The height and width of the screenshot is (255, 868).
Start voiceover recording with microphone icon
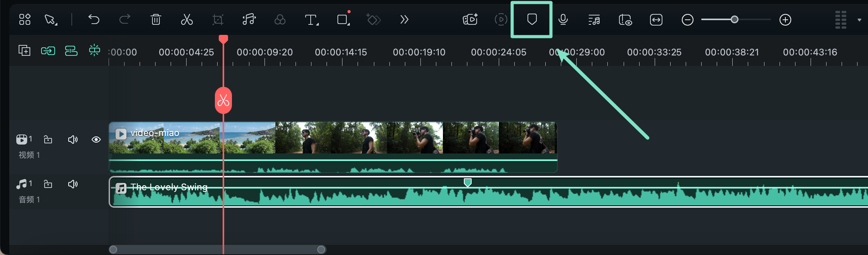[x=563, y=19]
